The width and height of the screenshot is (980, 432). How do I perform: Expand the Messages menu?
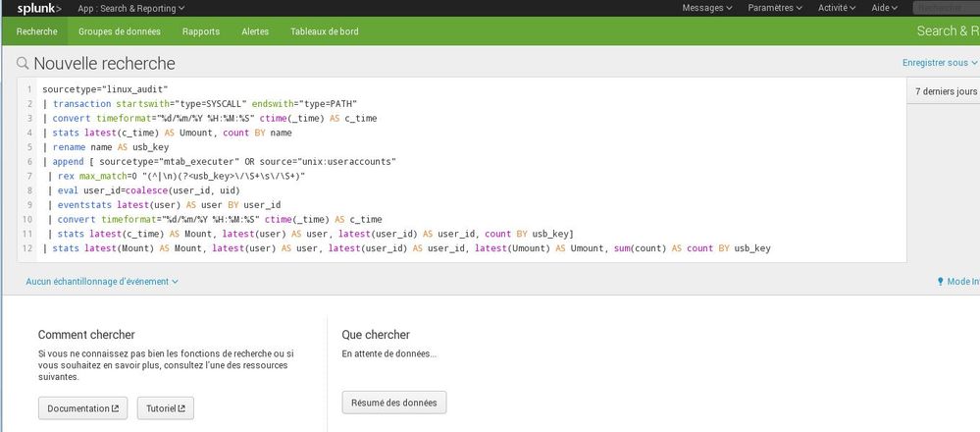point(707,8)
